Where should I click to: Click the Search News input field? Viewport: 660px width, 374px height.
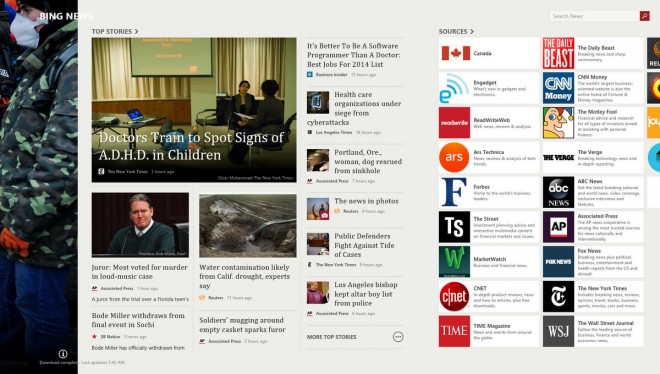point(594,16)
